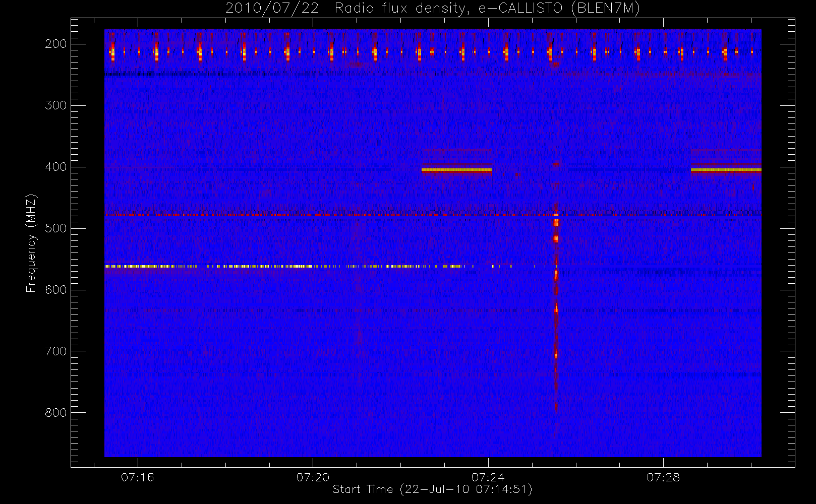Click the 07:20 time tick label
The image size is (816, 504).
(x=313, y=477)
